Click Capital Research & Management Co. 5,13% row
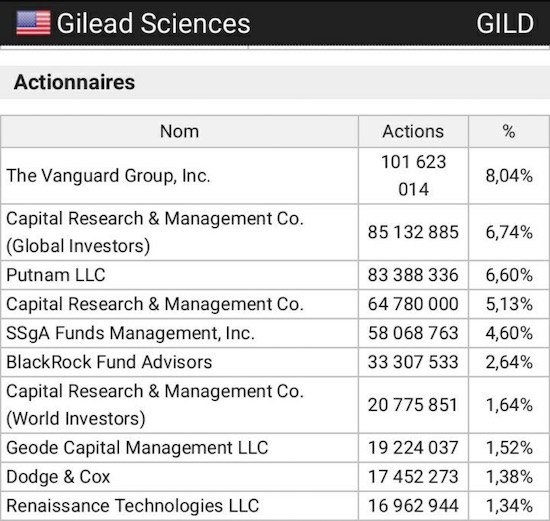 [x=275, y=304]
